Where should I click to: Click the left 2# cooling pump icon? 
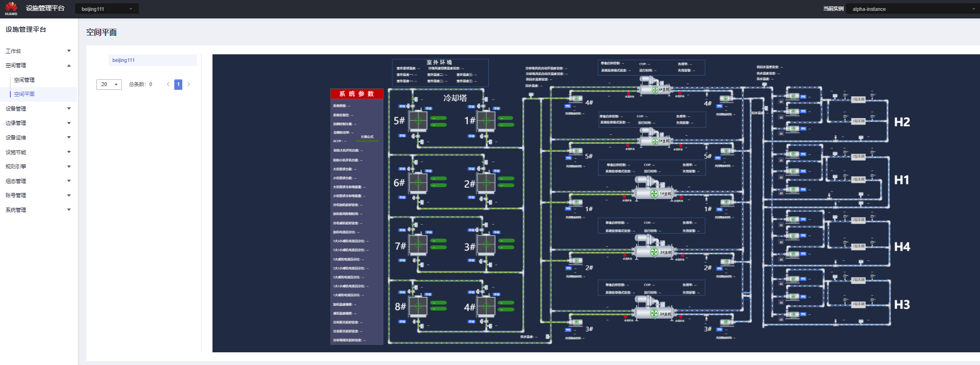pos(575,261)
